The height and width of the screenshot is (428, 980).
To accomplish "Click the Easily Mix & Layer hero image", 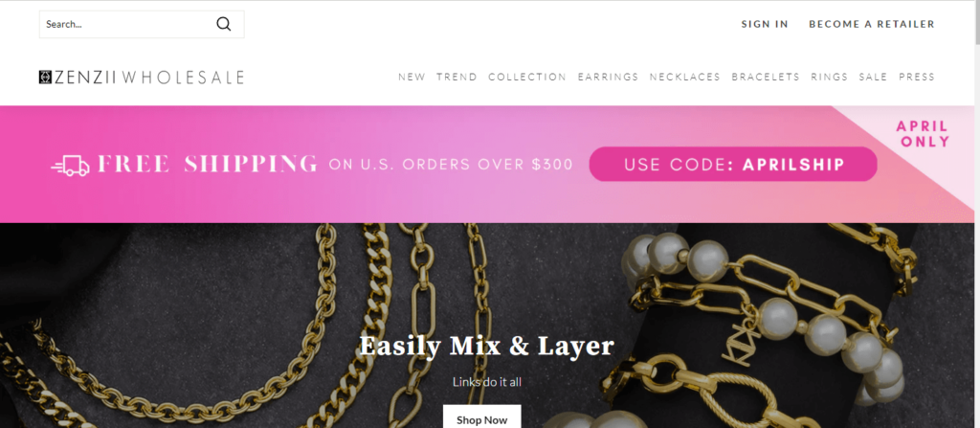I will tap(487, 326).
